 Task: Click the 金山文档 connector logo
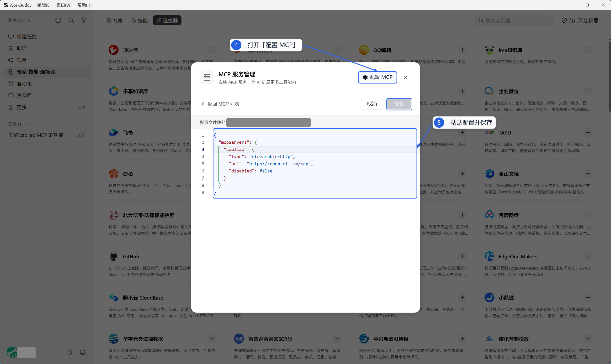[x=489, y=174]
